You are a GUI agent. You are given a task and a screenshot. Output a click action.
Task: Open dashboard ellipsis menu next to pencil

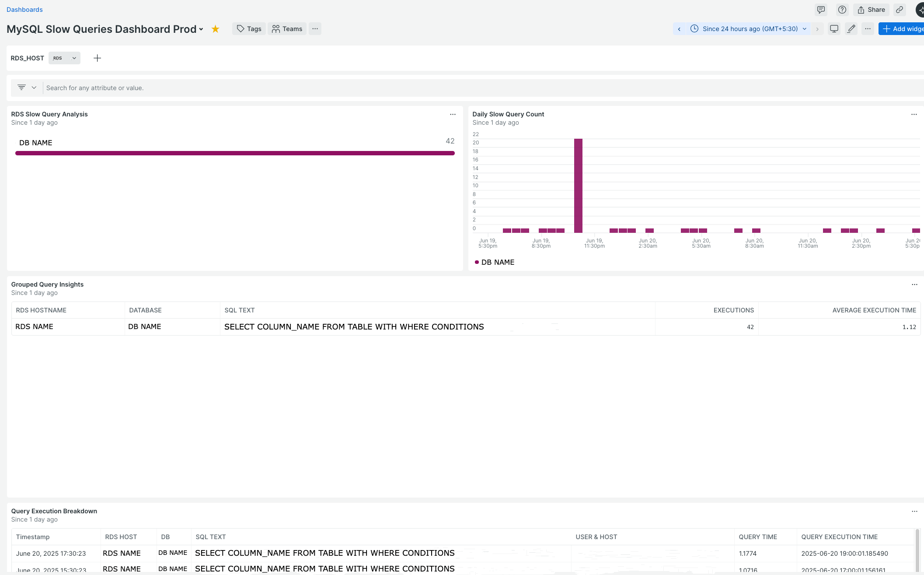click(x=868, y=29)
